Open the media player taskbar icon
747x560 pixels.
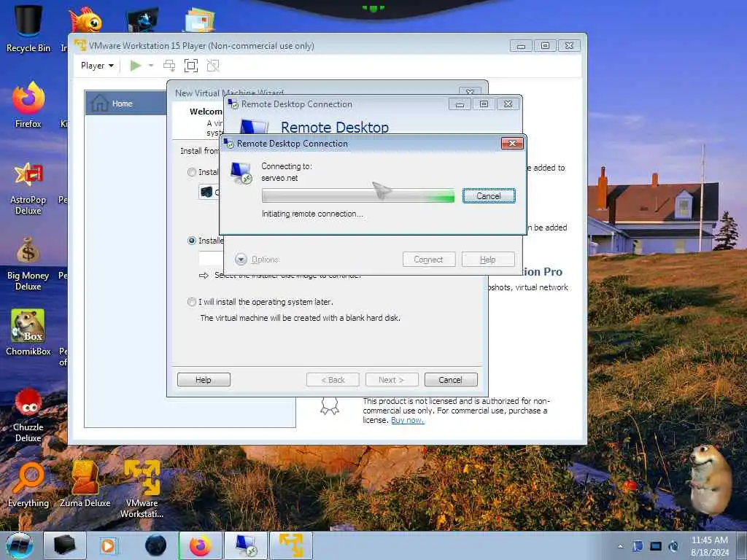tap(108, 545)
